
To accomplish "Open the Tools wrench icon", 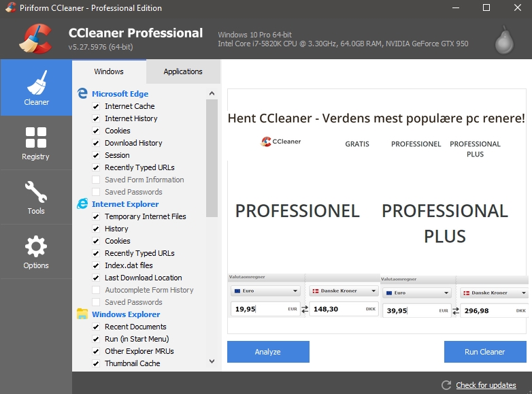I will (36, 191).
